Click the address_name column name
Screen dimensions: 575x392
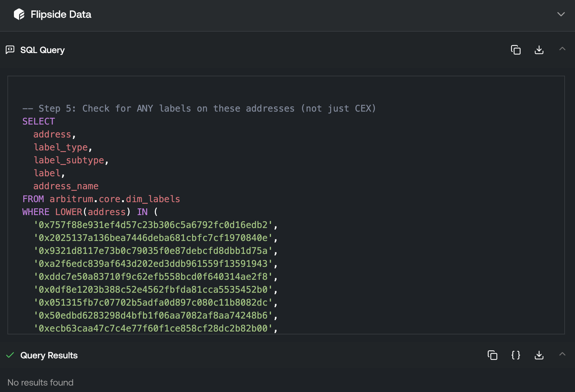click(x=66, y=186)
